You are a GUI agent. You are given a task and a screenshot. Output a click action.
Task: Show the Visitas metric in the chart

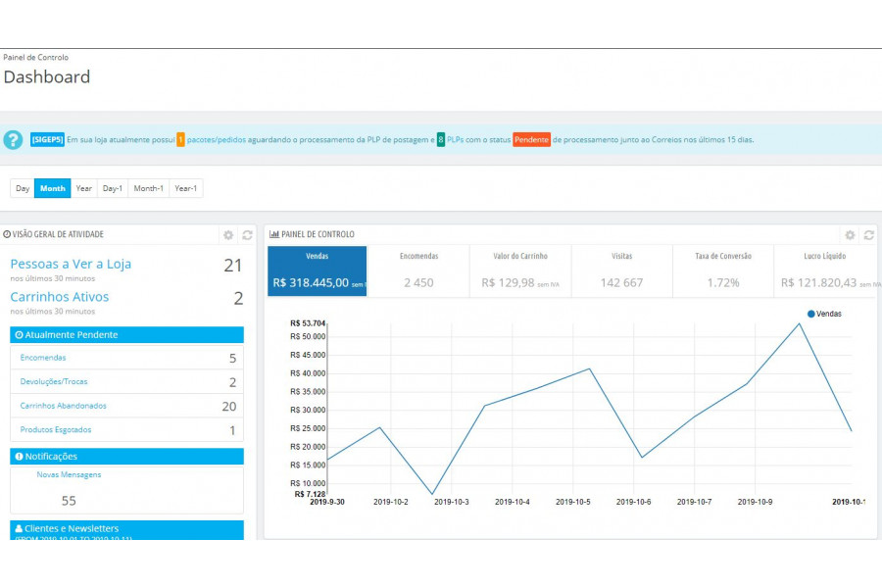pos(621,271)
